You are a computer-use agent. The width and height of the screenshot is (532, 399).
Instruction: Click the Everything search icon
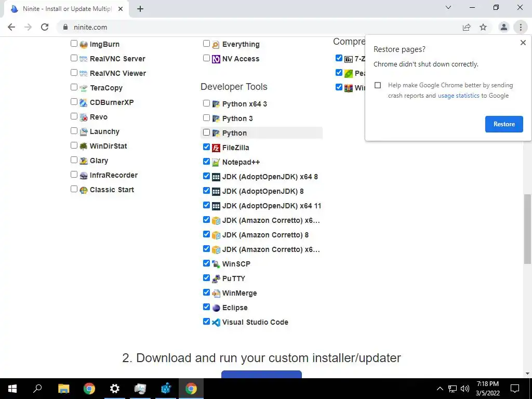pos(216,45)
